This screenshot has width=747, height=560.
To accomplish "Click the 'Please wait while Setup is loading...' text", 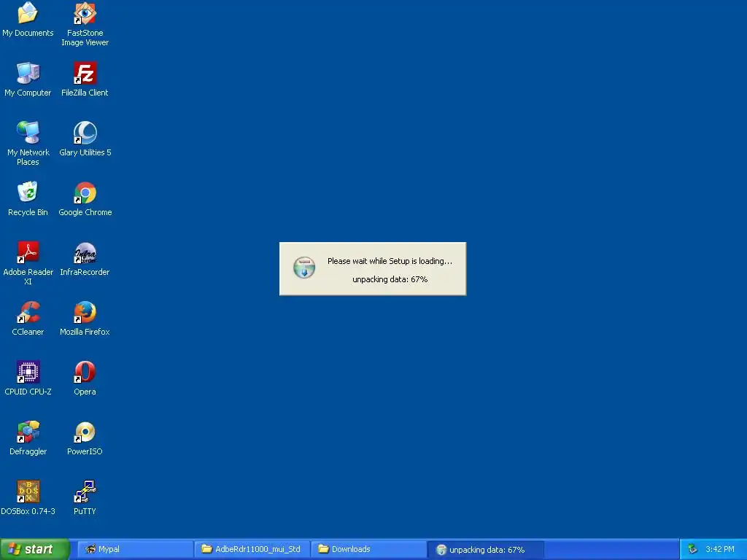I will 390,261.
